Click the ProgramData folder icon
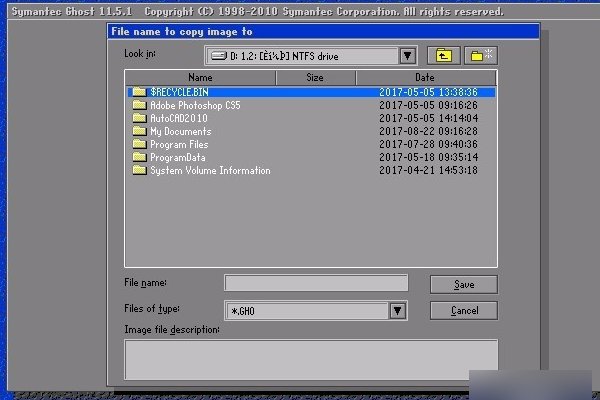This screenshot has width=600, height=400. click(139, 157)
